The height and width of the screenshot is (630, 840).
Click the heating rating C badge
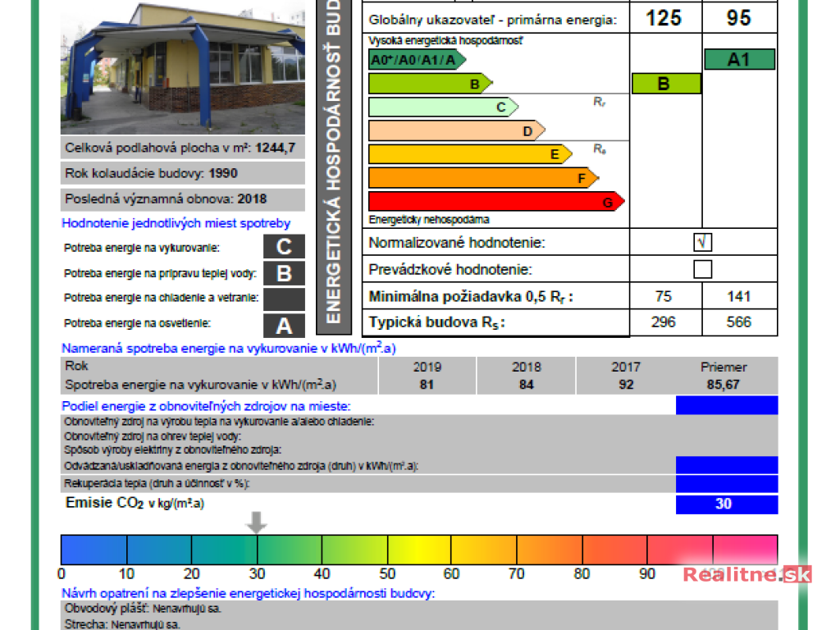284,247
